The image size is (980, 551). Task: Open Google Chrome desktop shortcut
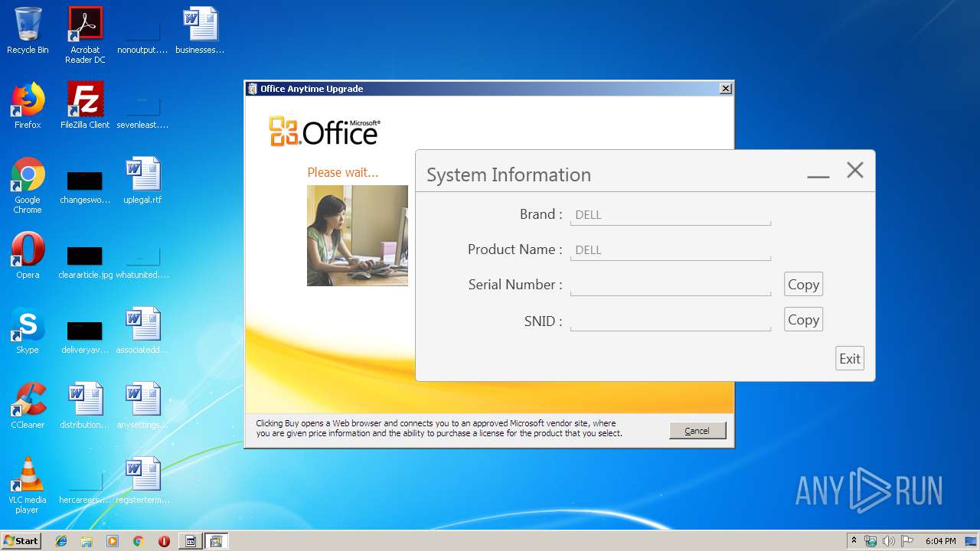[28, 185]
